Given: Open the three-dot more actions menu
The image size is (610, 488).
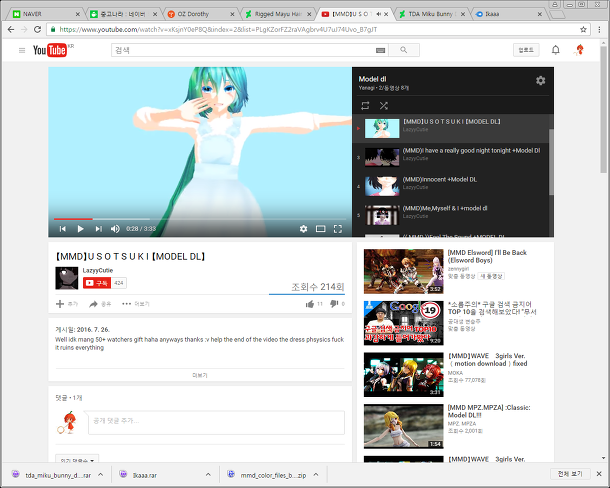Looking at the screenshot, I should tap(135, 304).
